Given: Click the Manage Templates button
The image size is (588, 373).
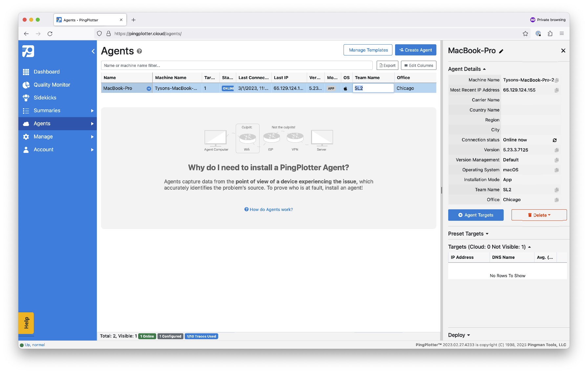Looking at the screenshot, I should [x=368, y=50].
